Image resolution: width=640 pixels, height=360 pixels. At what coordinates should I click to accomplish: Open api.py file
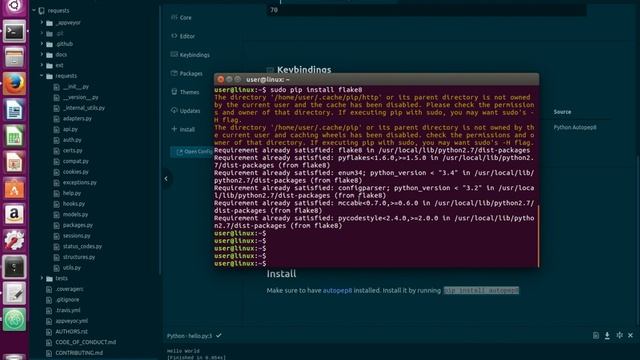point(70,129)
